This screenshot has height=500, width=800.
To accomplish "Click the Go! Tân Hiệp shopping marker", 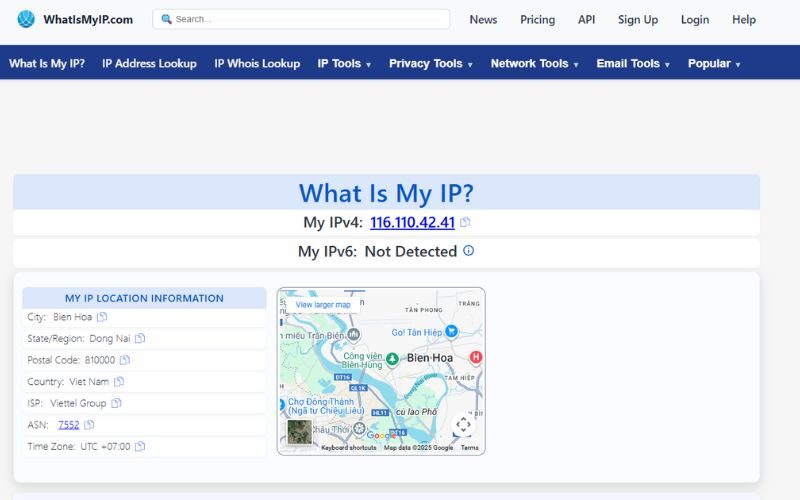I will (451, 331).
